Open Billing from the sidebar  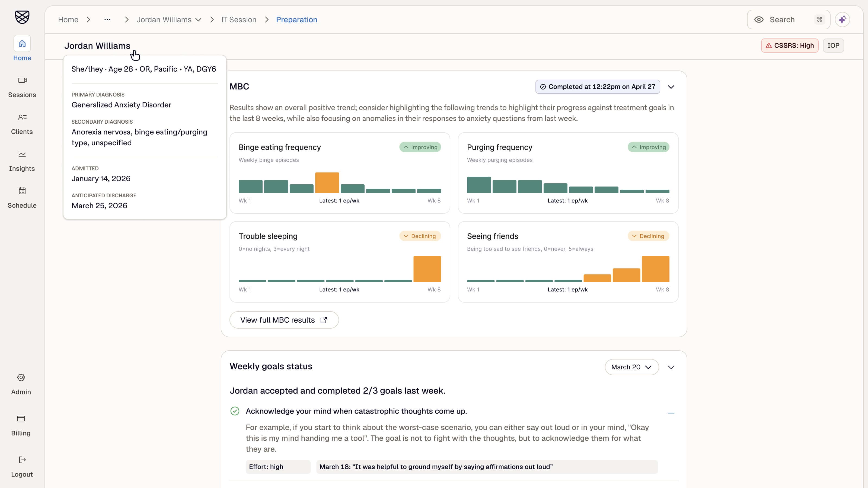21,425
